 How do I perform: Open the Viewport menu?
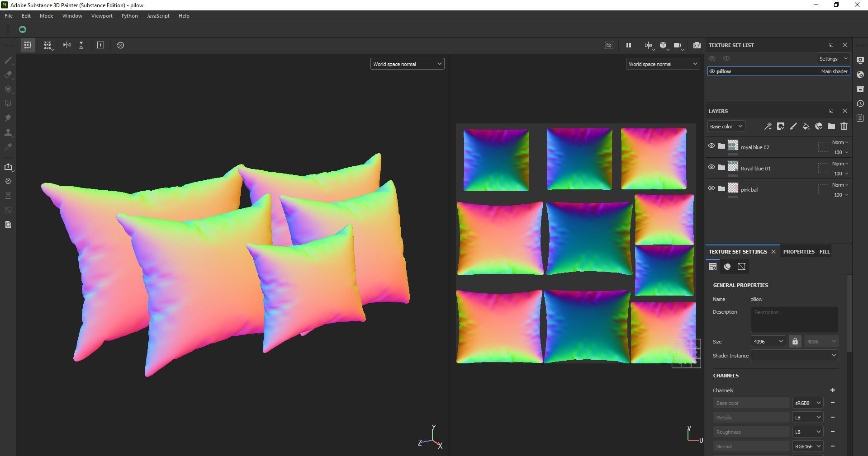point(102,16)
